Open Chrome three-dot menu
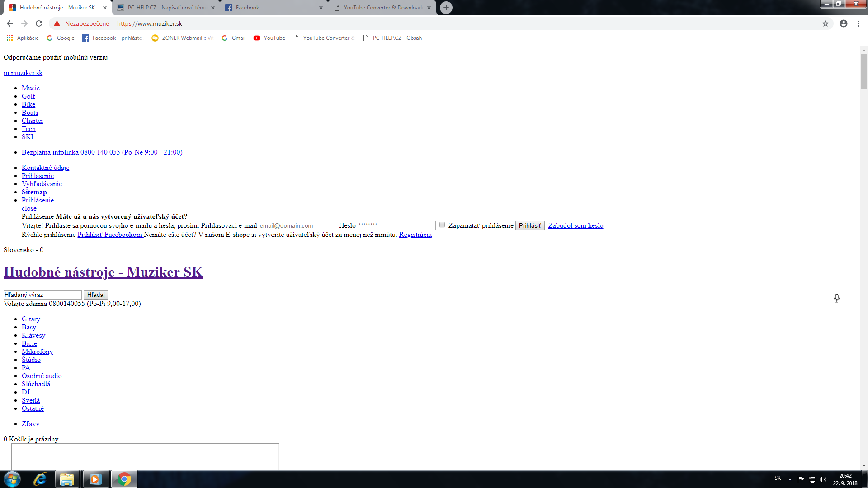The image size is (868, 488). coord(858,23)
